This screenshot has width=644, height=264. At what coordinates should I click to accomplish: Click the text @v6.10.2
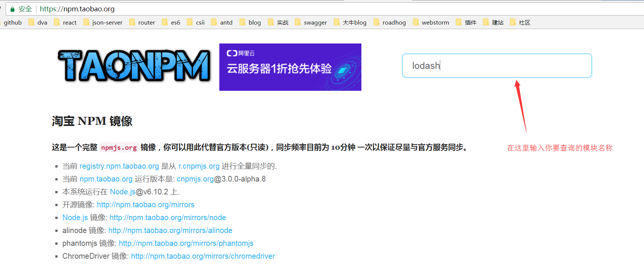(x=152, y=192)
